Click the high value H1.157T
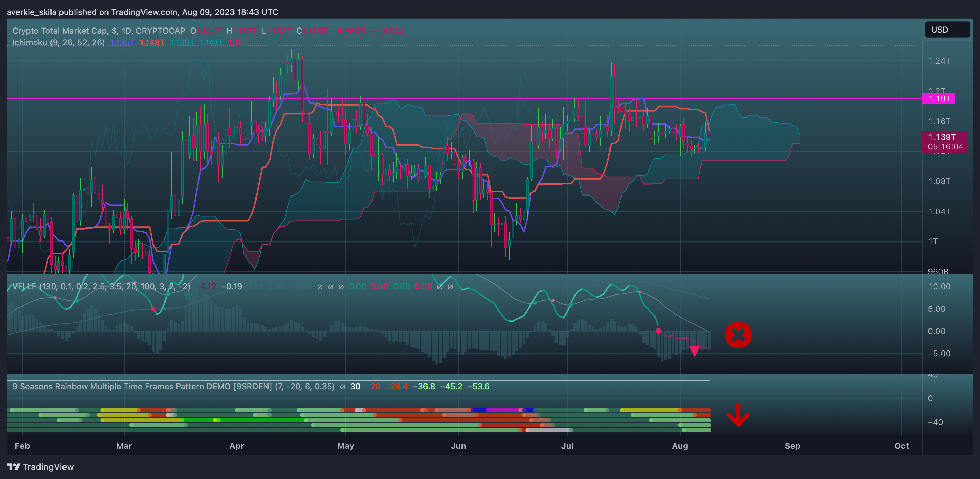This screenshot has width=980, height=479. point(241,31)
